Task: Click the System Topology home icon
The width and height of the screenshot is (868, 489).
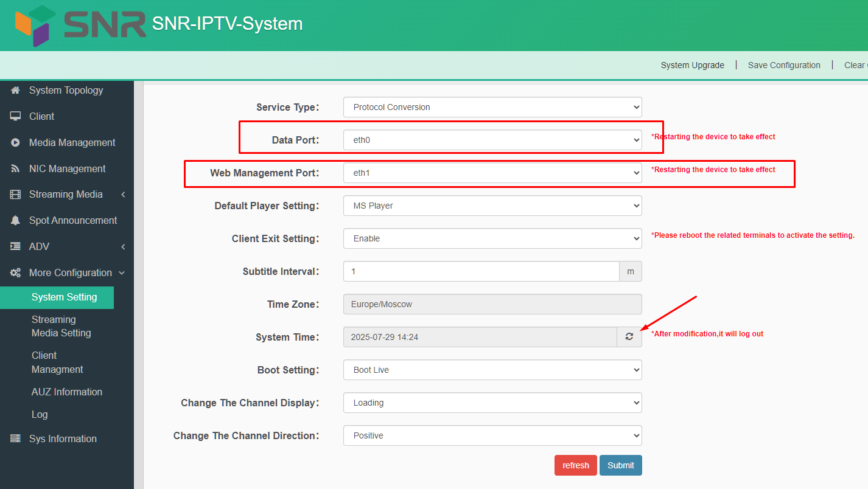Action: point(16,90)
